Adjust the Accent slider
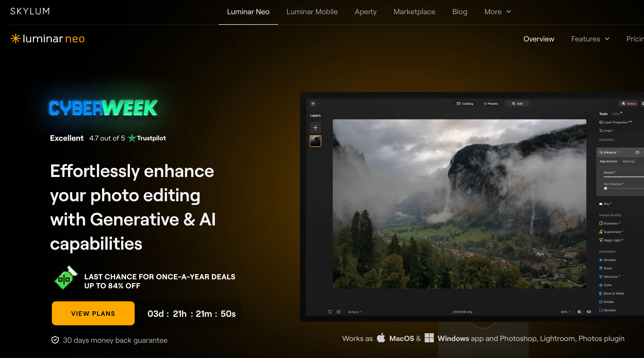The image size is (644, 358). [624, 177]
